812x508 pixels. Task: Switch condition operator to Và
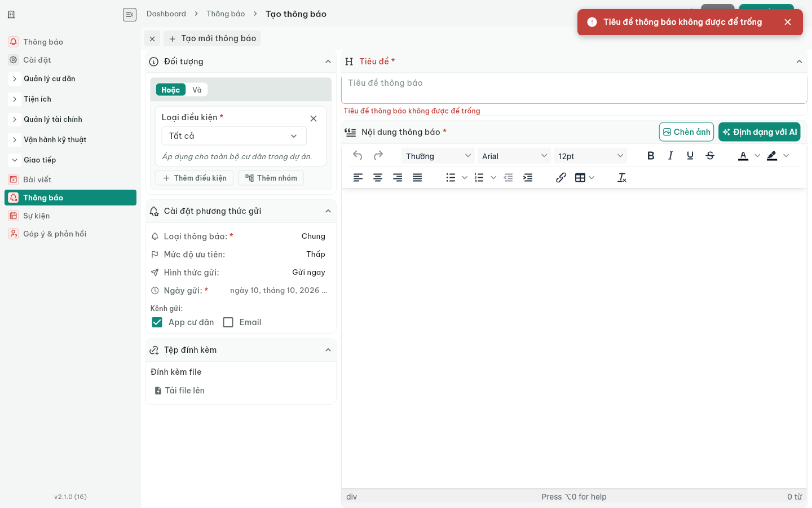point(197,90)
